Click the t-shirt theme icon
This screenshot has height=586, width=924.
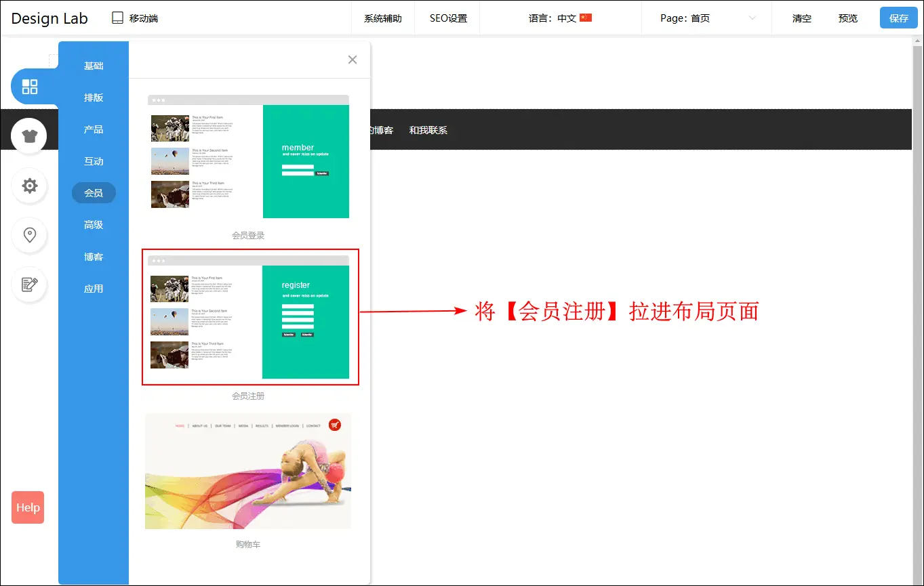coord(29,136)
